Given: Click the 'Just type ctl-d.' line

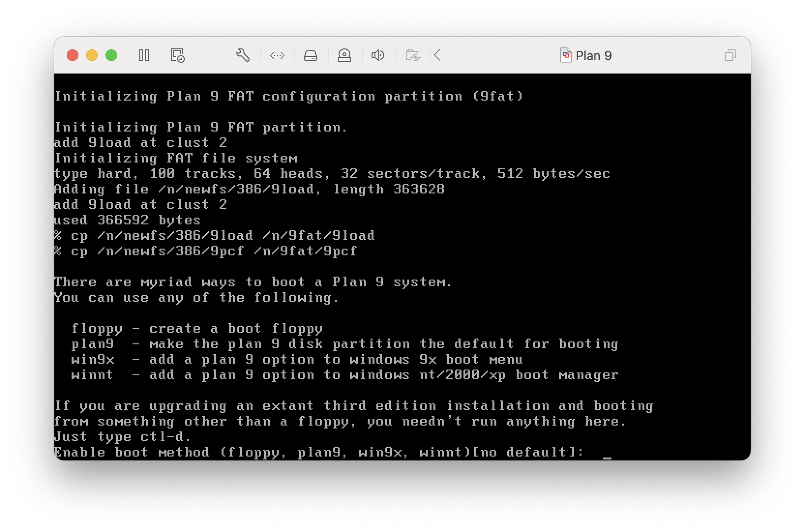Looking at the screenshot, I should (x=122, y=437).
